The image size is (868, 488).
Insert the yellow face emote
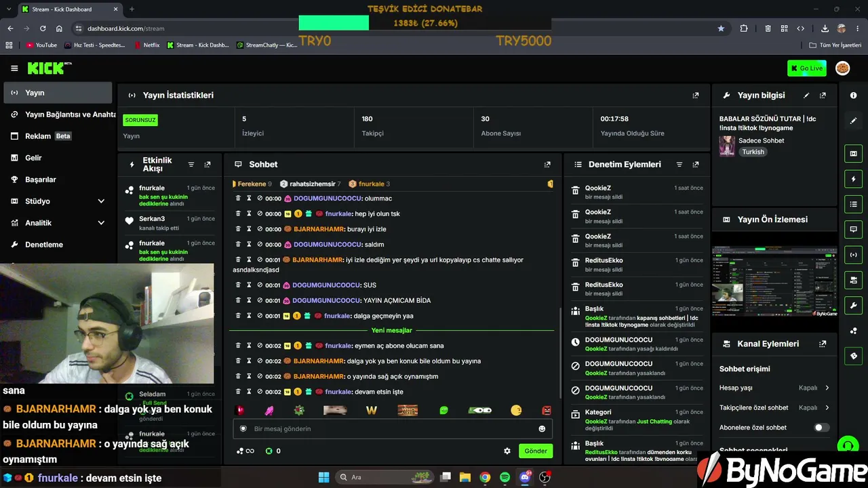(x=516, y=410)
